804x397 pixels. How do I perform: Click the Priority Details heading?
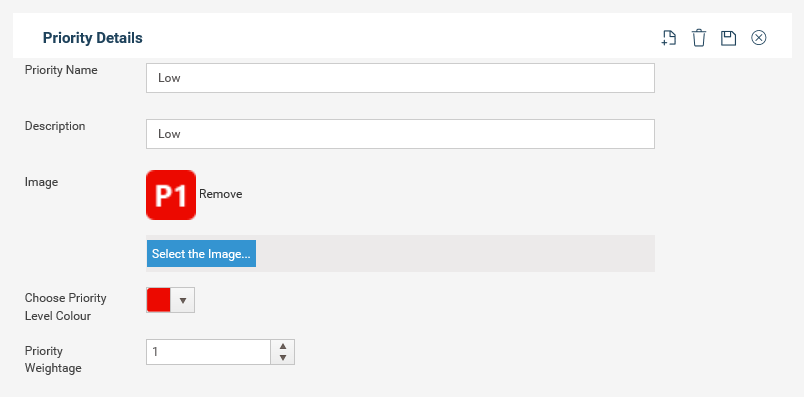click(x=93, y=38)
